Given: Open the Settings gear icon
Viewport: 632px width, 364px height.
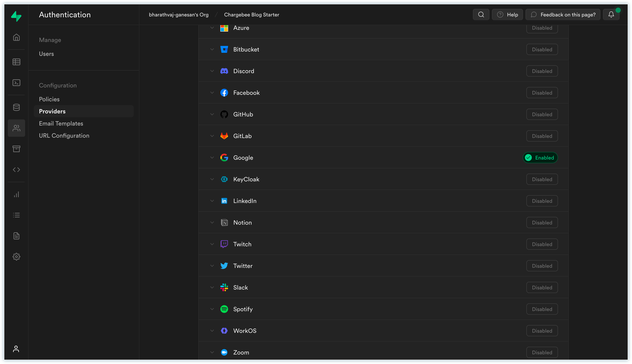Looking at the screenshot, I should [16, 257].
